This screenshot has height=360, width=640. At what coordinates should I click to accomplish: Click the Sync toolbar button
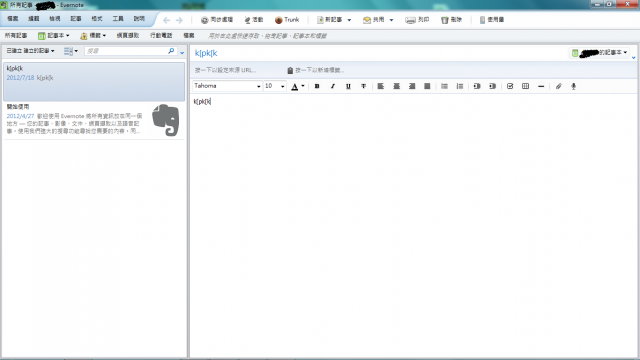(217, 20)
